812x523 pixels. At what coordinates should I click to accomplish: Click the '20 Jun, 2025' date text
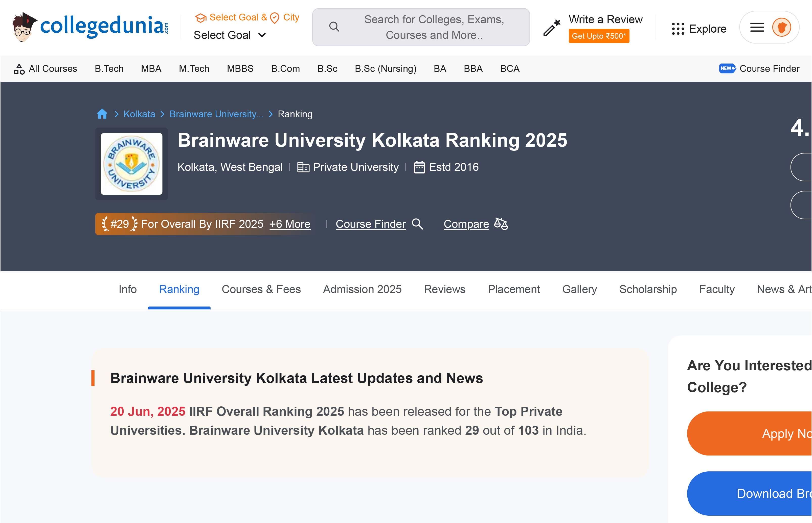pos(148,411)
